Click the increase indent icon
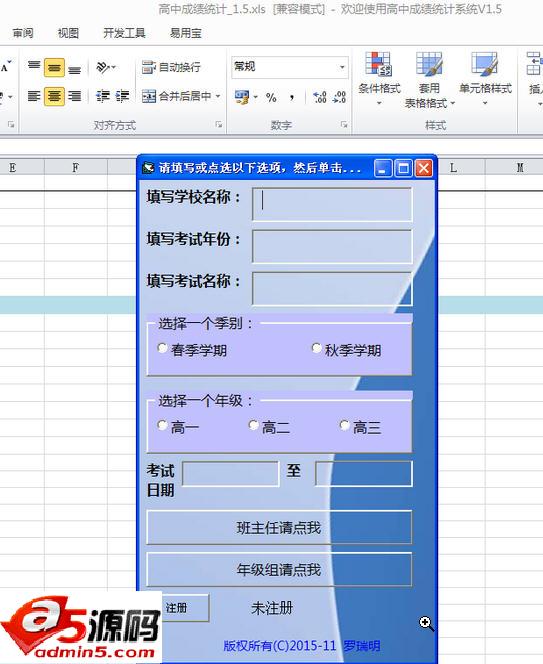 point(122,96)
